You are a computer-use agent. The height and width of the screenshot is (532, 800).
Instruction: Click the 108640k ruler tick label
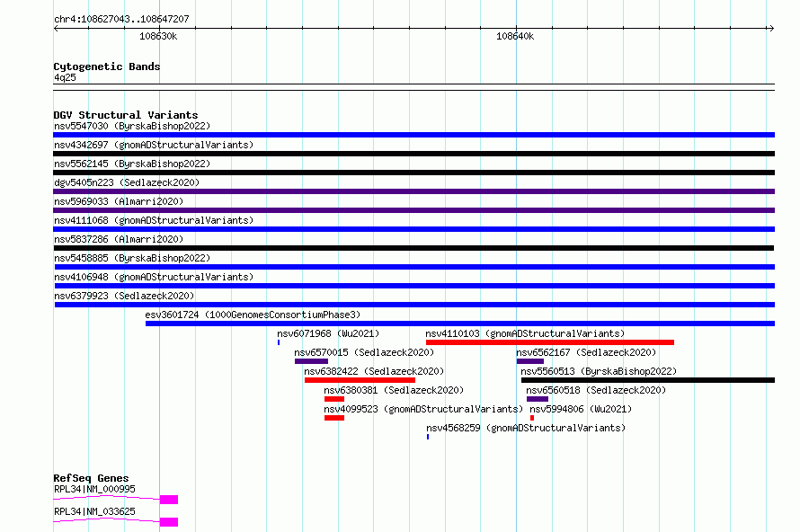(x=515, y=36)
